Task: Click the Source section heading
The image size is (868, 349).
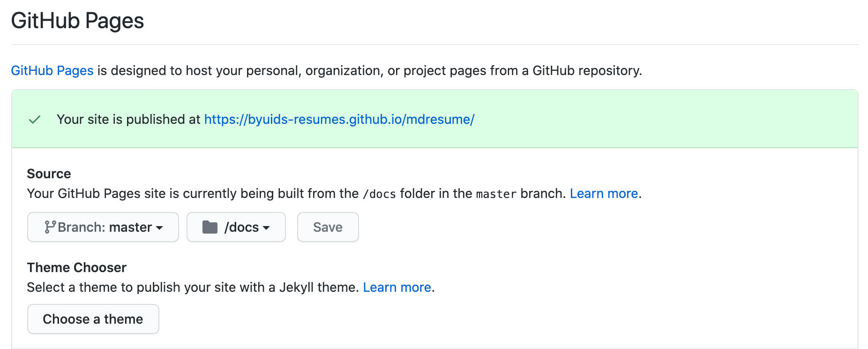Action: click(49, 174)
